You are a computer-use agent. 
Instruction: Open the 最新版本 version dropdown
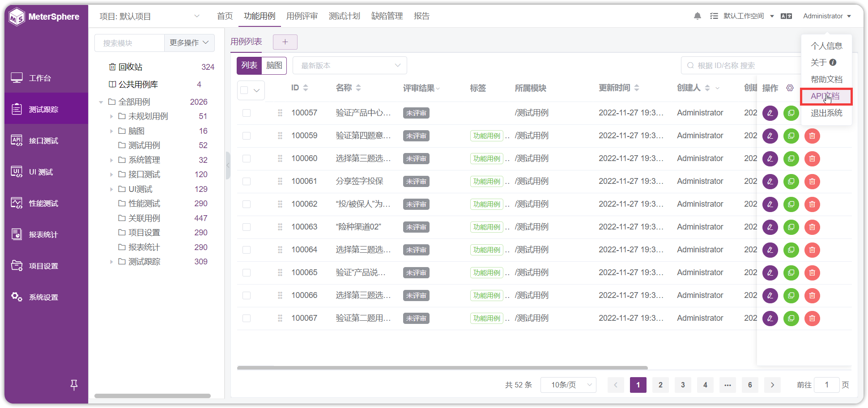click(x=350, y=65)
